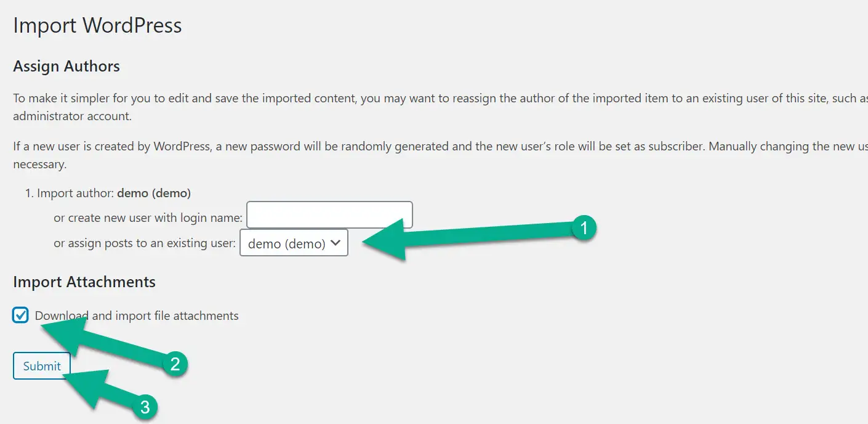Click the Import WordPress page heading
Screen dimensions: 868x424
click(98, 25)
